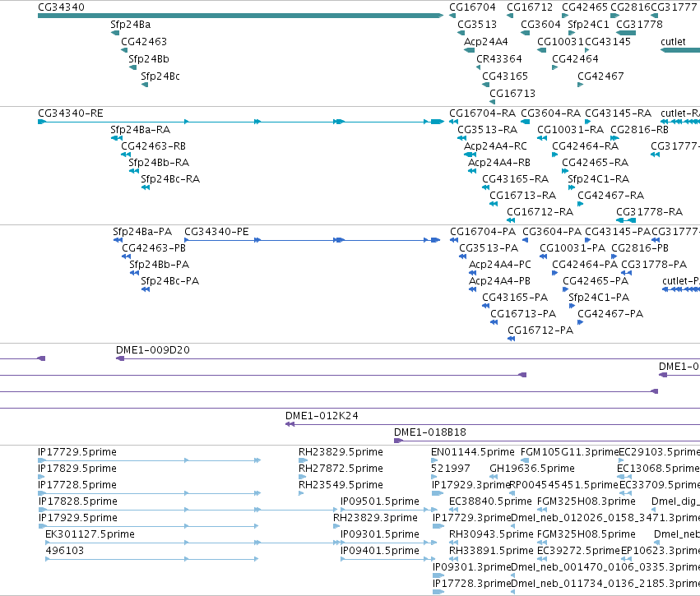The image size is (700, 596).
Task: Click the CG42463-PB protein
Action: coord(127,257)
